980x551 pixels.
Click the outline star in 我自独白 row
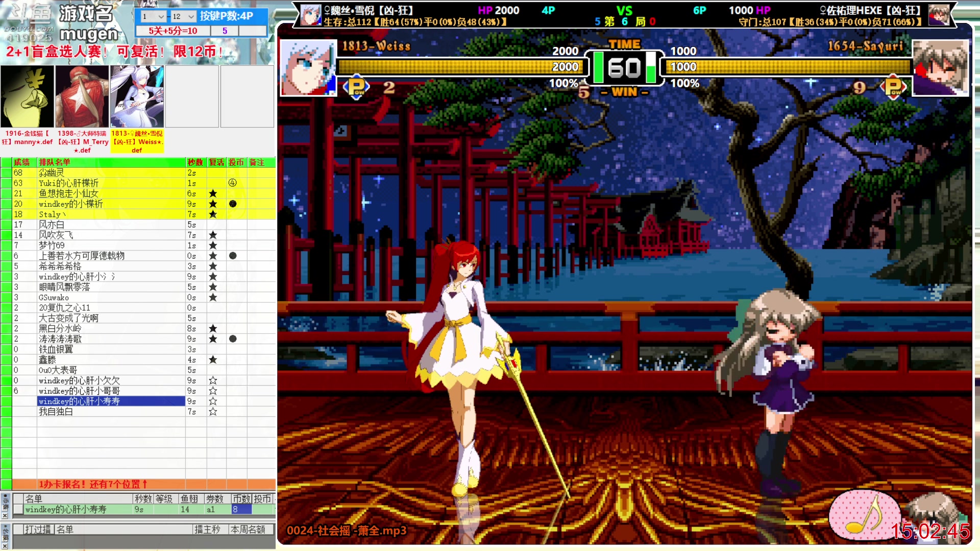(213, 412)
